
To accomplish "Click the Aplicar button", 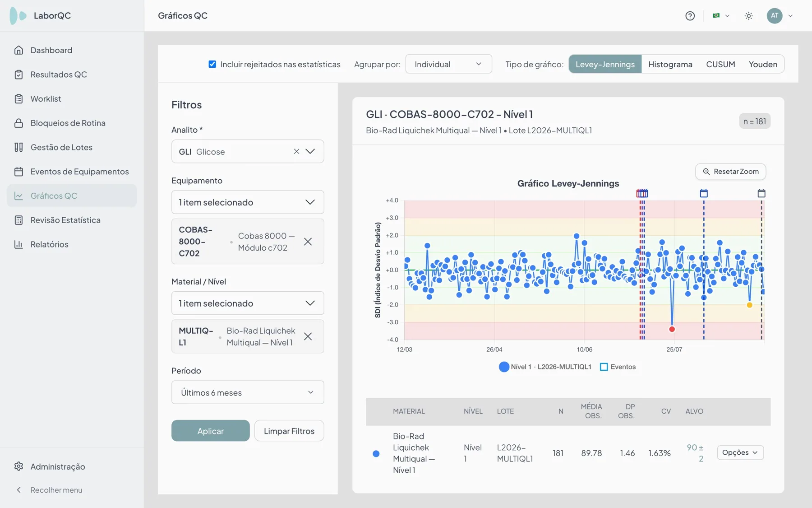I will click(x=210, y=431).
